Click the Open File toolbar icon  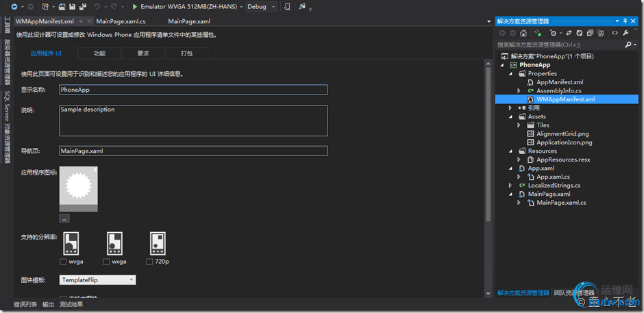62,7
